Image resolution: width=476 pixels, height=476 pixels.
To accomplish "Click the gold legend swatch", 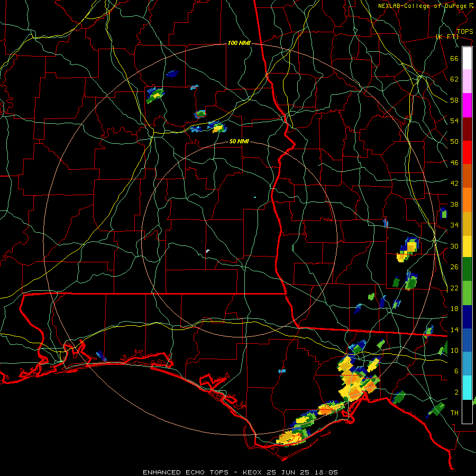I will (467, 224).
